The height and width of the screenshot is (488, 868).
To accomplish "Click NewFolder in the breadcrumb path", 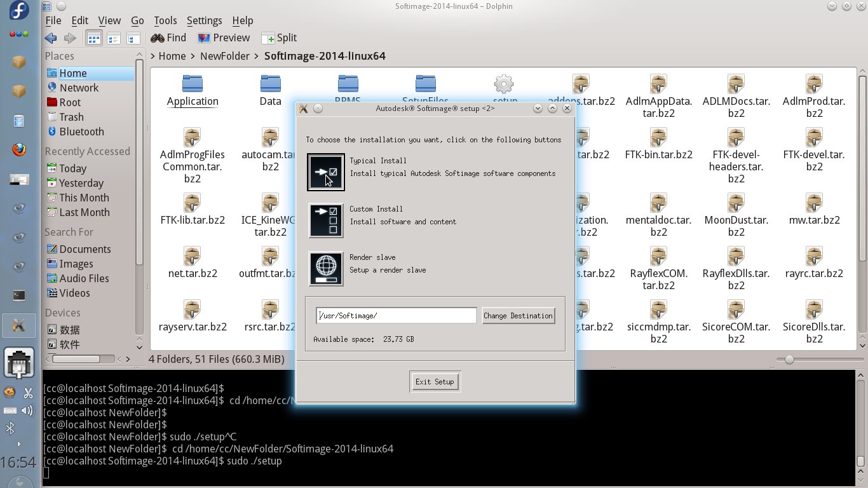I will pyautogui.click(x=225, y=56).
